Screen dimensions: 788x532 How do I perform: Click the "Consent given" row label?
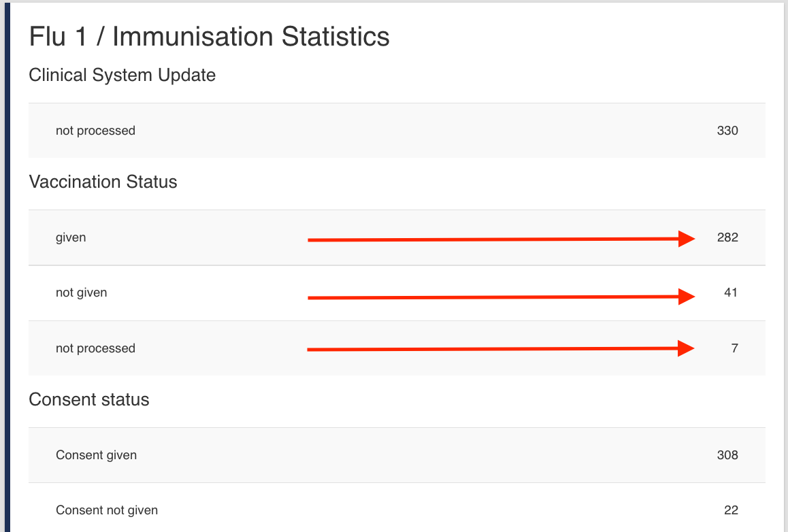(x=96, y=455)
